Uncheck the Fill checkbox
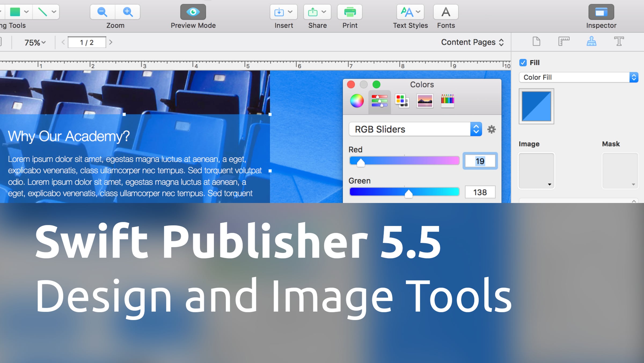 (523, 63)
